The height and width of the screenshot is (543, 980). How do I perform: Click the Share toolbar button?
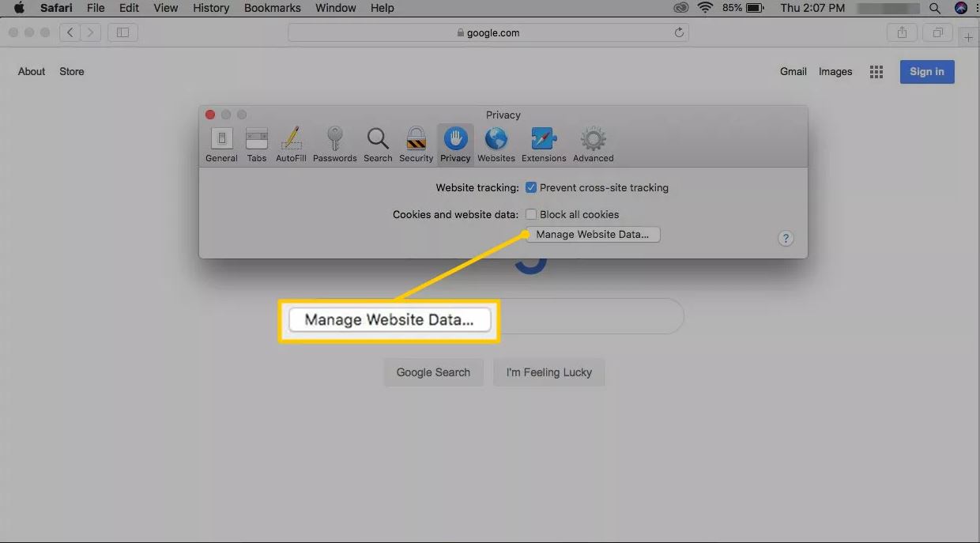click(902, 33)
